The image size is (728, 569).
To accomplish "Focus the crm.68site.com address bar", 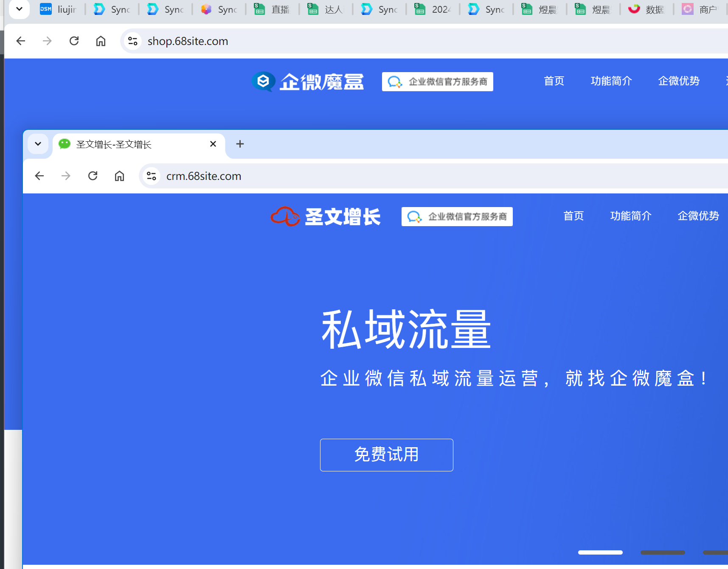I will [434, 176].
